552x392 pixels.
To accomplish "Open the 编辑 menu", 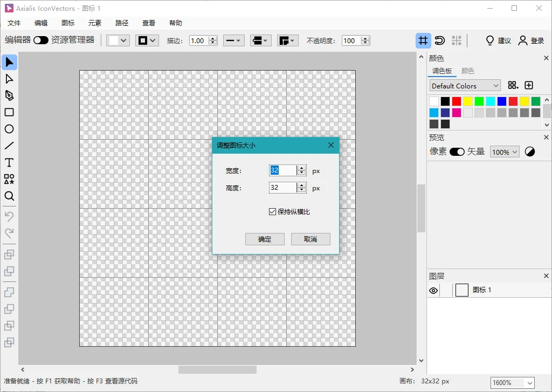I will [41, 23].
